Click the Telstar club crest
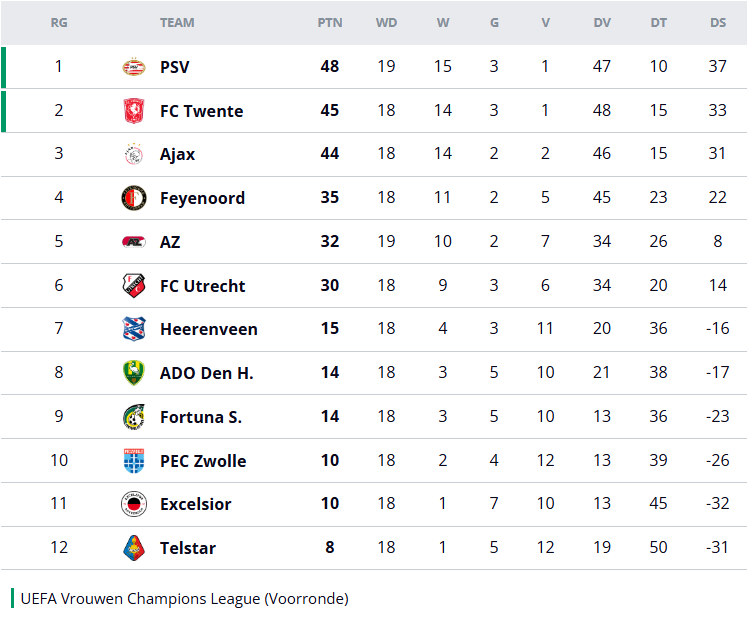 click(x=133, y=548)
